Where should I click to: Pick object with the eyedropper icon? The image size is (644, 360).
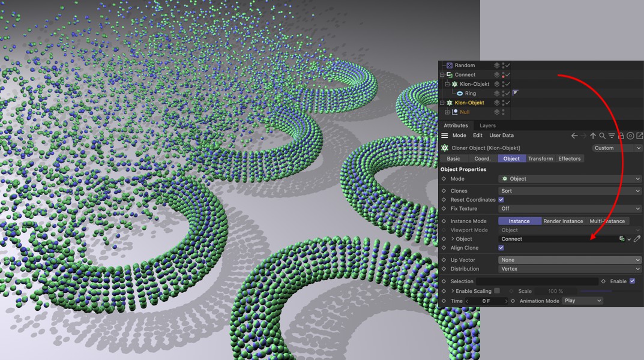click(x=637, y=239)
